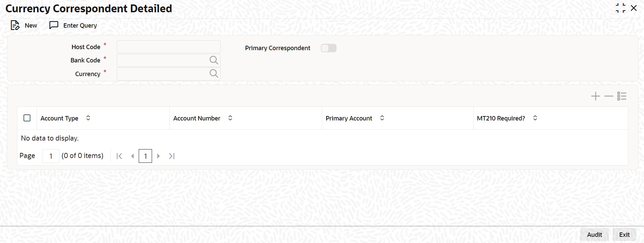This screenshot has width=644, height=243.
Task: Click the Page number input box
Action: [x=51, y=156]
